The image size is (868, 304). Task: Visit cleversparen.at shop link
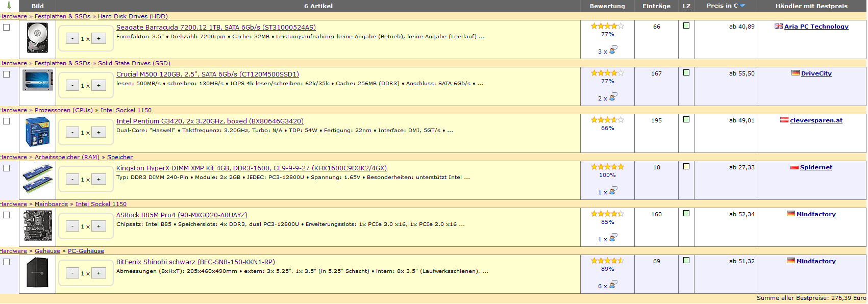[x=816, y=120]
